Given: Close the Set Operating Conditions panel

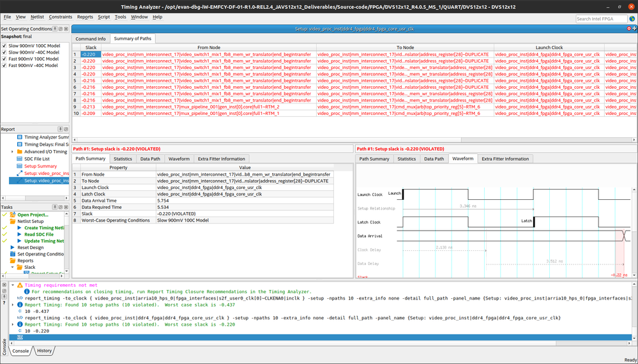Looking at the screenshot, I should coord(65,29).
